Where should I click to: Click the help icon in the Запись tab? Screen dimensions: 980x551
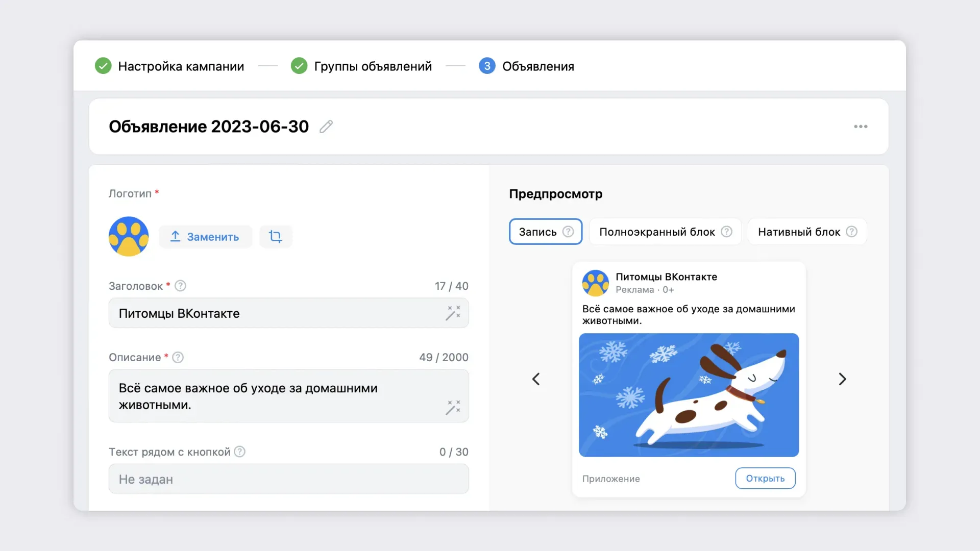pos(568,232)
